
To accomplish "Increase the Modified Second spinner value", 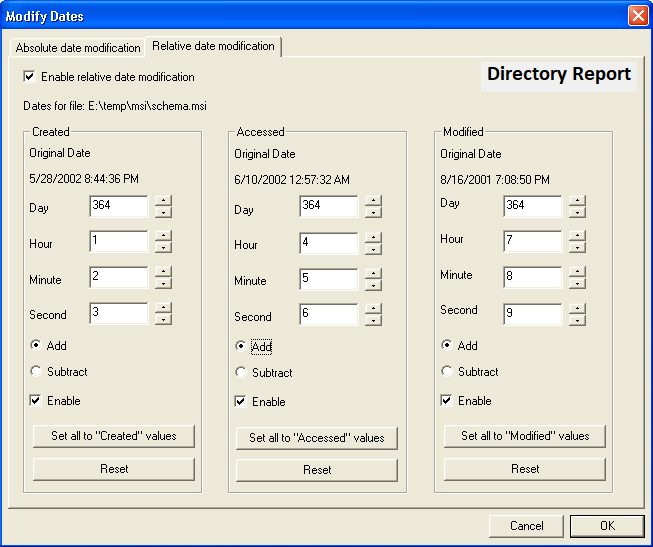I will [577, 307].
